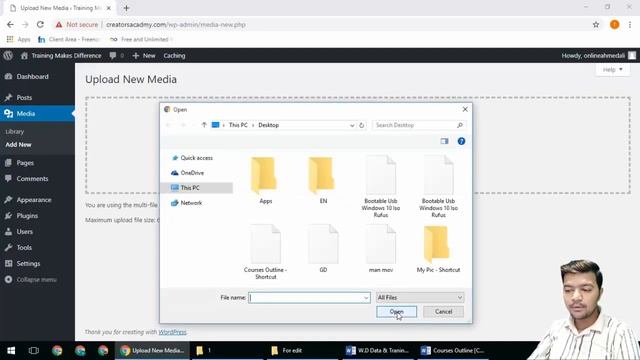Screen dimensions: 640x360
Task: Bookmark this page with the star icon
Action: pos(596,24)
